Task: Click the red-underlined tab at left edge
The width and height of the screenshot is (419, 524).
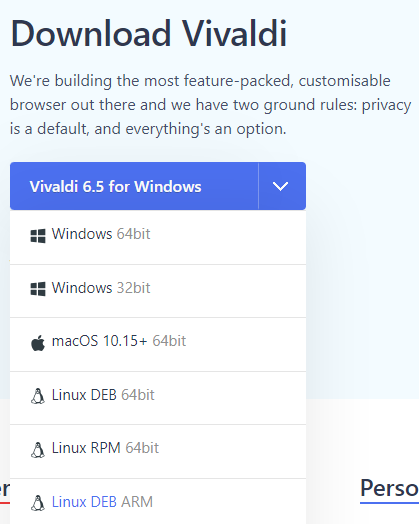Action: tap(5, 491)
